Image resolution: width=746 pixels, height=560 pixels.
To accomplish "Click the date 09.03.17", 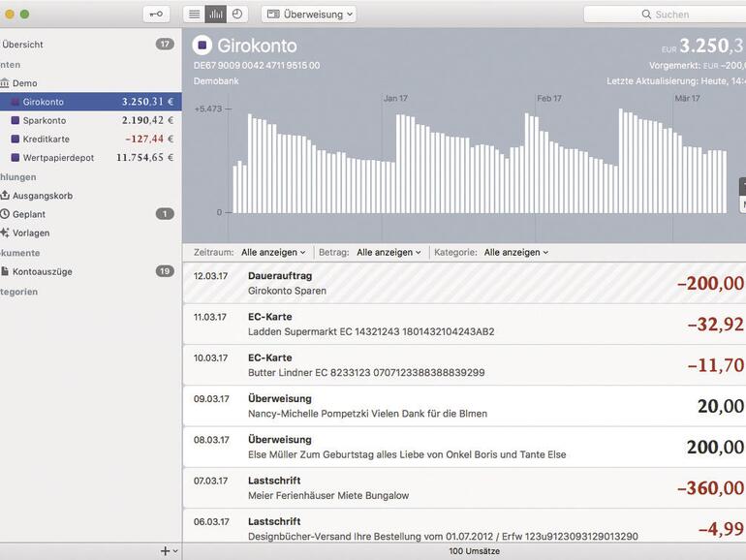I will point(211,399).
